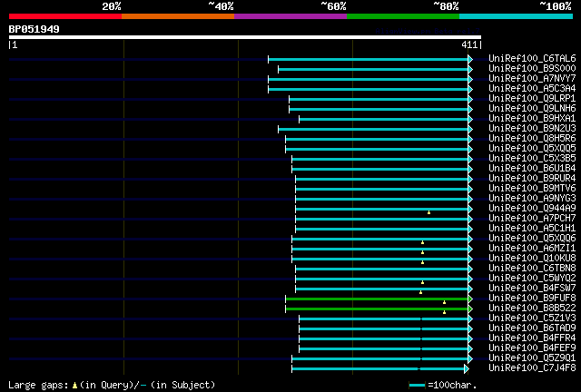The height and width of the screenshot is (392, 581).
Task: Click the white BP051949 query bar
Action: pos(245,37)
